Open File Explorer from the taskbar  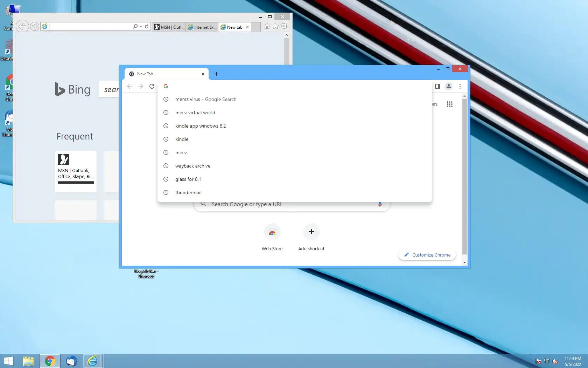pos(28,361)
